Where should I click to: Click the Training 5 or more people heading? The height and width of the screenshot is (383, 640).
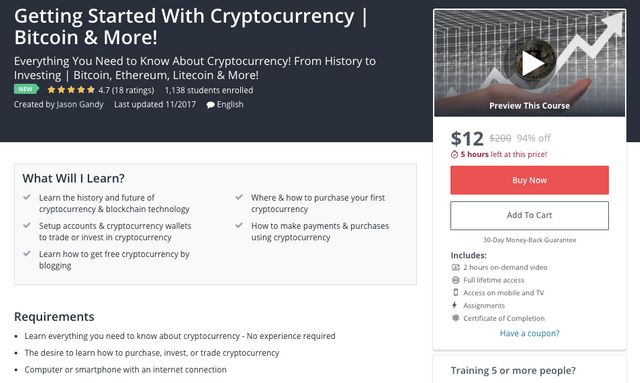tap(513, 371)
